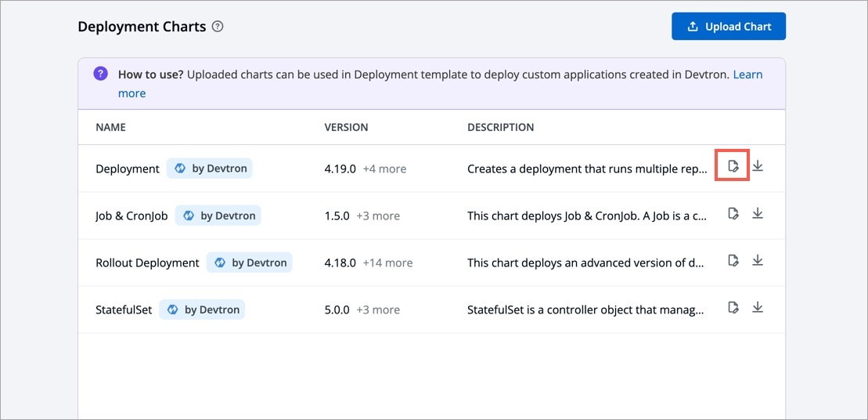
Task: Click the 'by Devtron' badge next to Deployment
Action: 210,168
